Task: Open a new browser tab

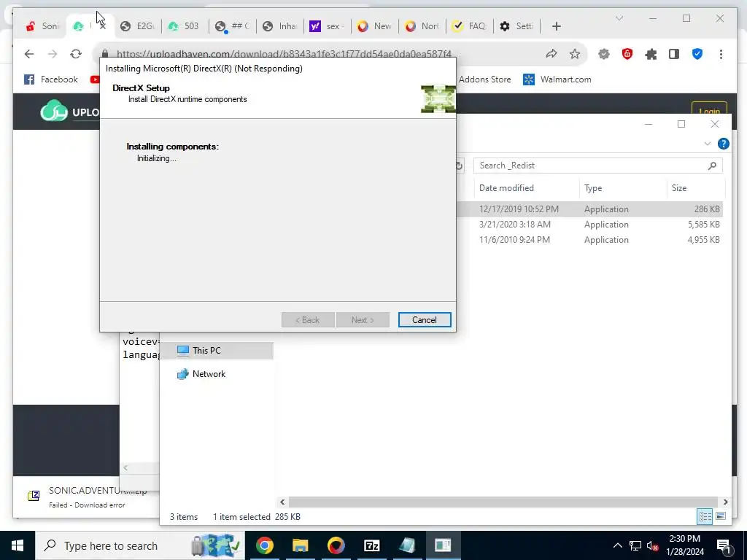Action: point(556,26)
